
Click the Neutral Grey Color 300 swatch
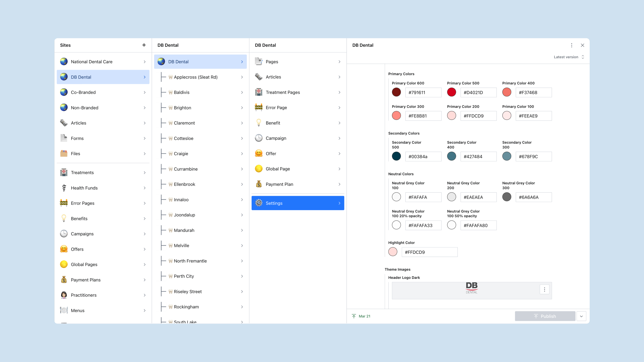pos(507,197)
